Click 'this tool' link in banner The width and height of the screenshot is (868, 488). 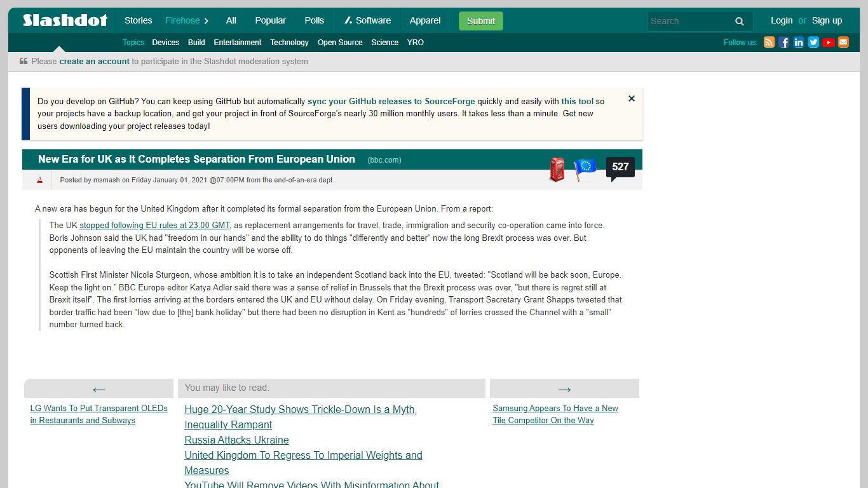577,101
